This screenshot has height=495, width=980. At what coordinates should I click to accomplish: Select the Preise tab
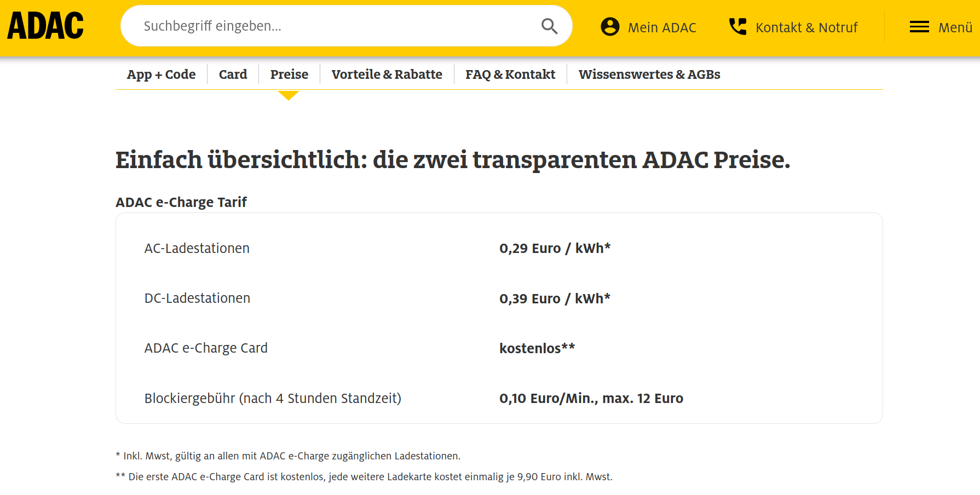[x=289, y=74]
